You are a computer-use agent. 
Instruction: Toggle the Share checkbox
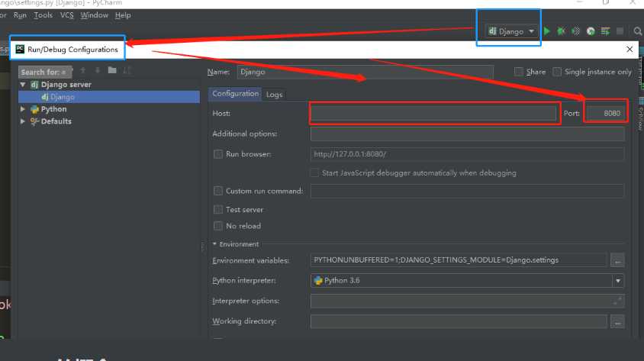click(519, 72)
